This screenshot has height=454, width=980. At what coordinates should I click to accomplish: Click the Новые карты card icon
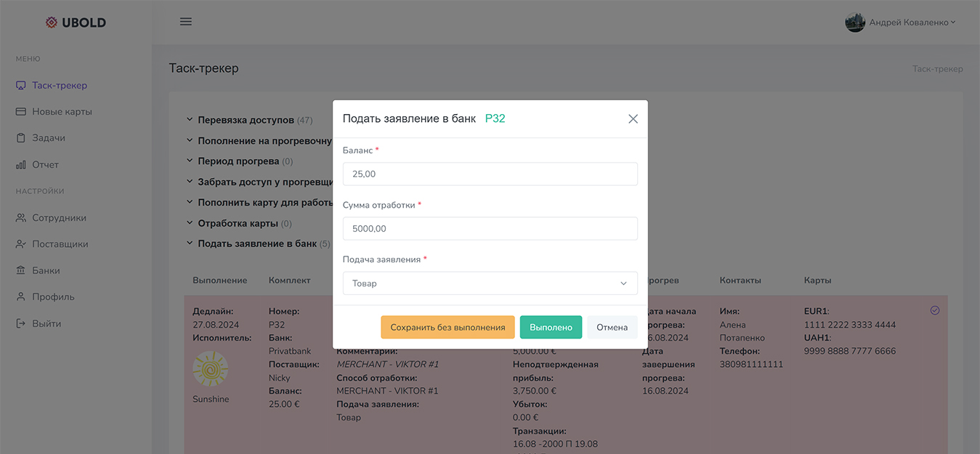pyautogui.click(x=21, y=112)
